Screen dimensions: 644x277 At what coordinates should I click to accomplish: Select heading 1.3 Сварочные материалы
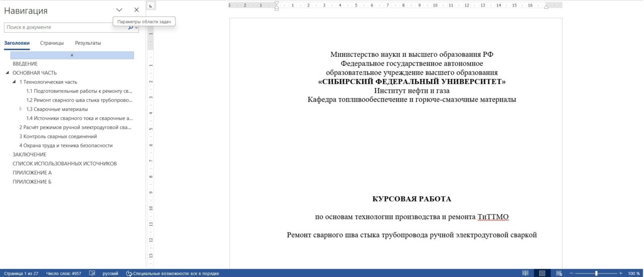coord(57,109)
